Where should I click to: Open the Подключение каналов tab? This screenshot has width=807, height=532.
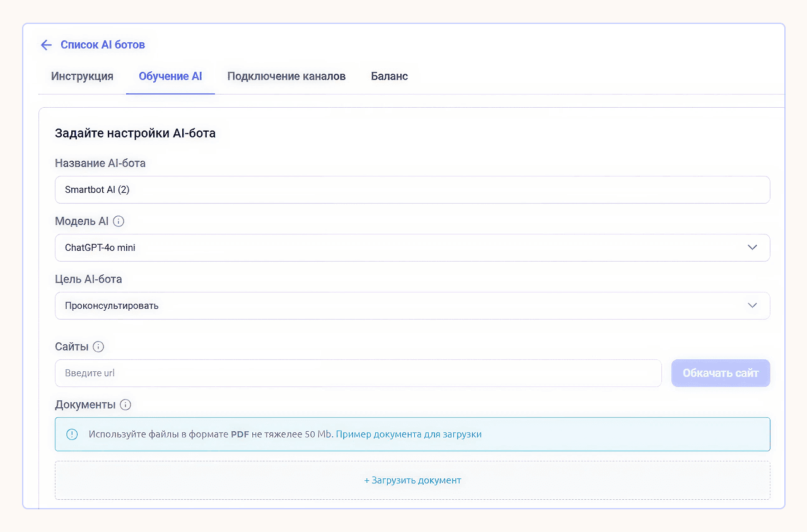pyautogui.click(x=286, y=76)
